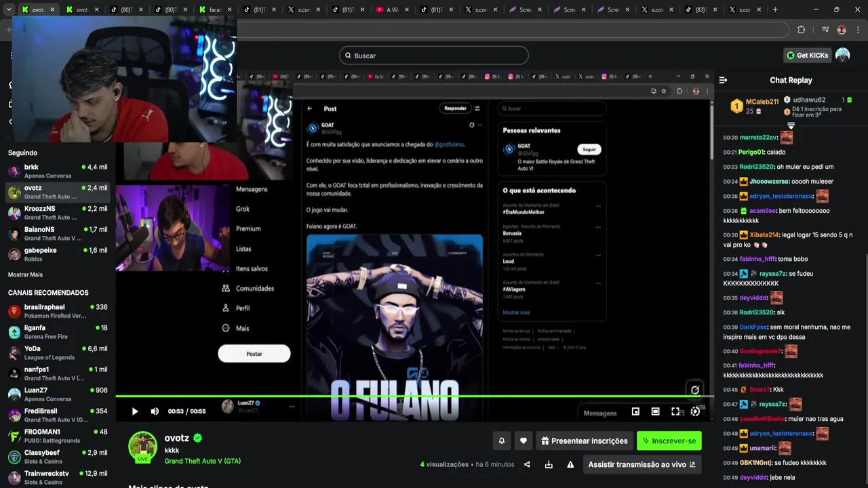Switch to the 'A Vil' YouTube browser tab
This screenshot has width=868, height=488.
pos(391,9)
